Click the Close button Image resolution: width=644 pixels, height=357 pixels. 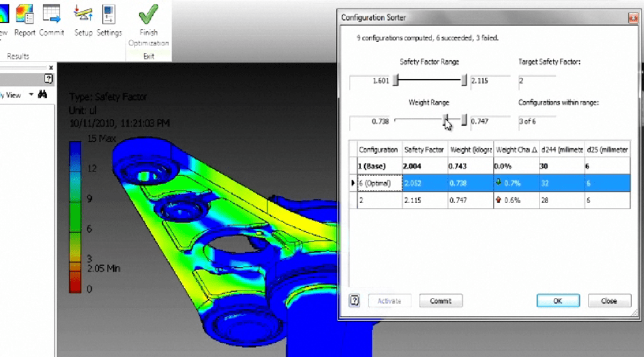609,301
